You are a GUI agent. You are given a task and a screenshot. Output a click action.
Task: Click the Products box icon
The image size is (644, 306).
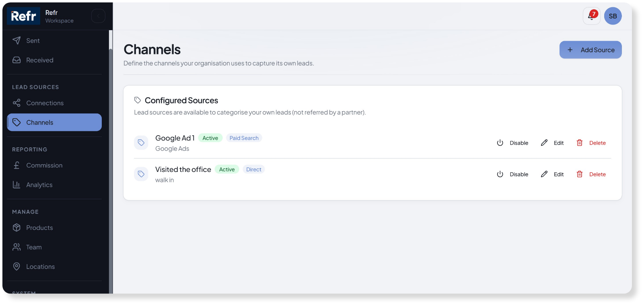(16, 227)
